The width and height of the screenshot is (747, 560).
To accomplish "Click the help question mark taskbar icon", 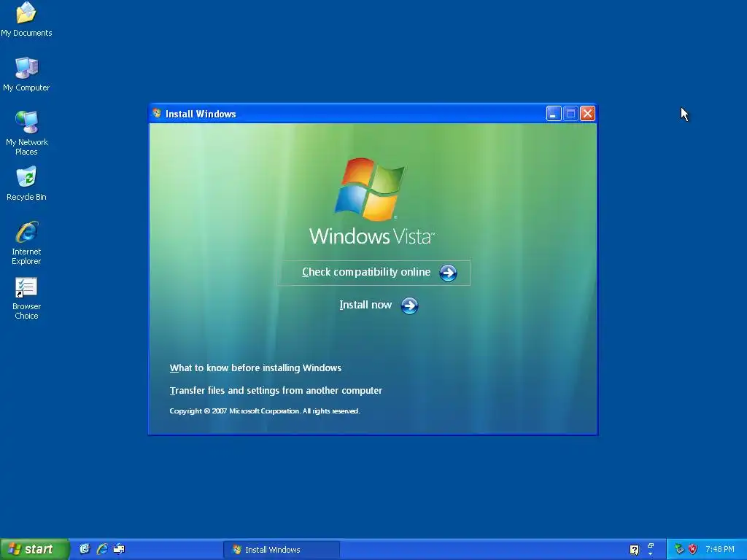I will (634, 550).
